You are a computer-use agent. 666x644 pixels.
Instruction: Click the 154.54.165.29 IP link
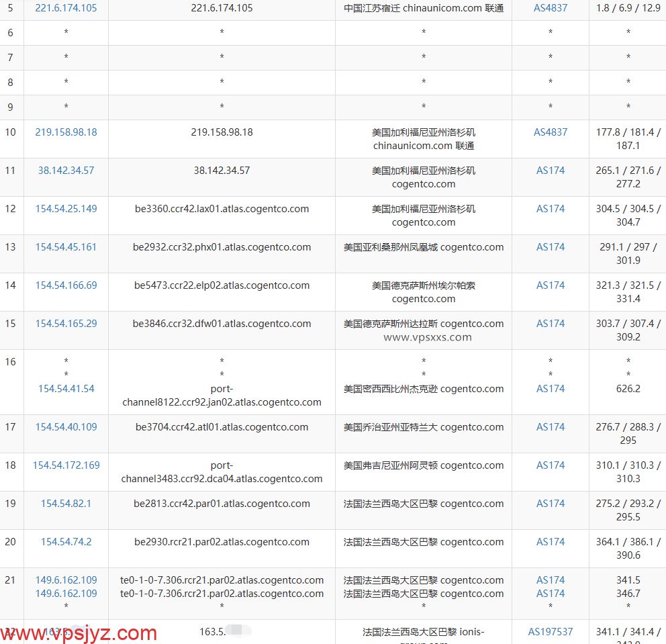(x=66, y=323)
